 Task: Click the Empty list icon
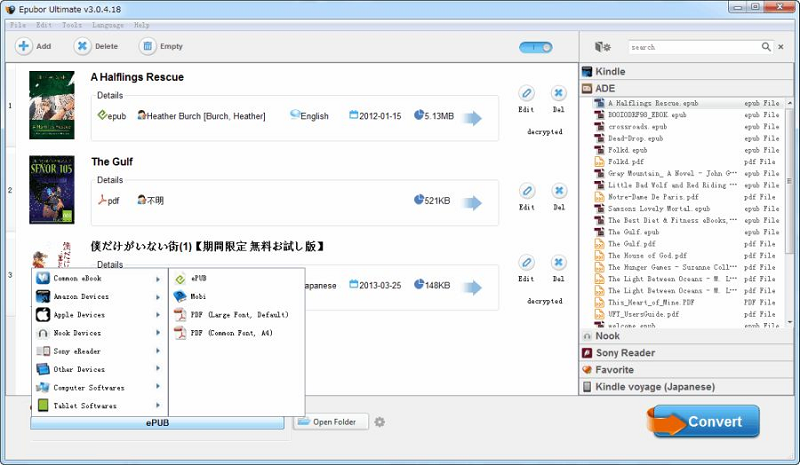147,46
